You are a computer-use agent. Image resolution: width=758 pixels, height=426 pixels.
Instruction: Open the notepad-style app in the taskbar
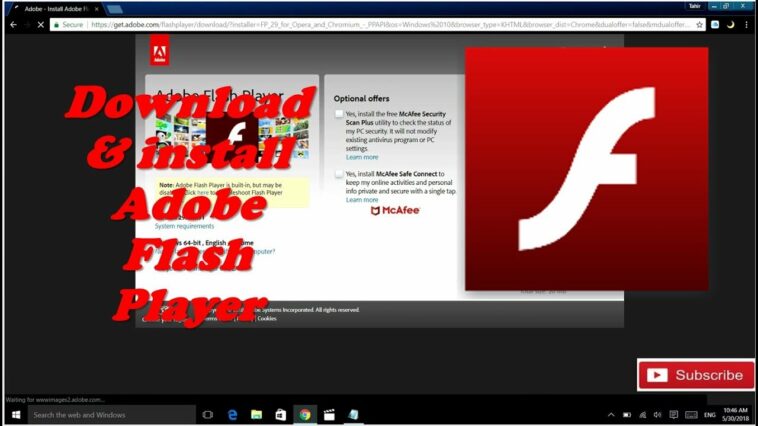click(353, 415)
